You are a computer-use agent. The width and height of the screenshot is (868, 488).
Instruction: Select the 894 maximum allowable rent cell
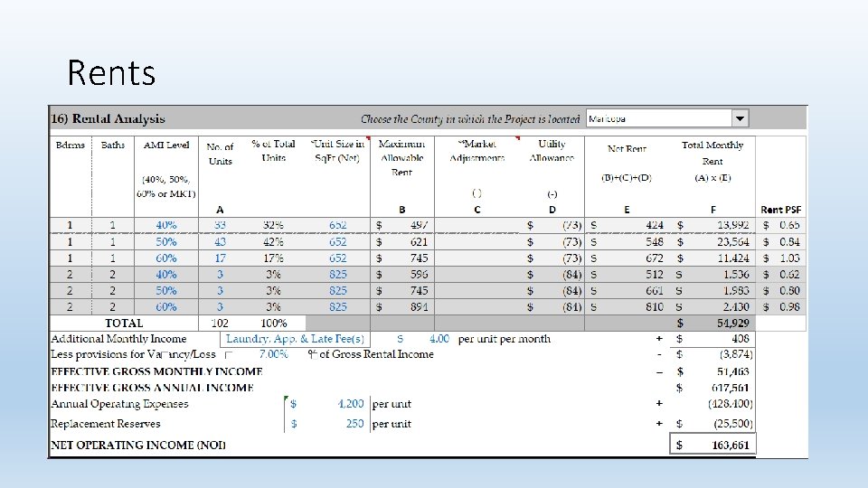tap(402, 306)
